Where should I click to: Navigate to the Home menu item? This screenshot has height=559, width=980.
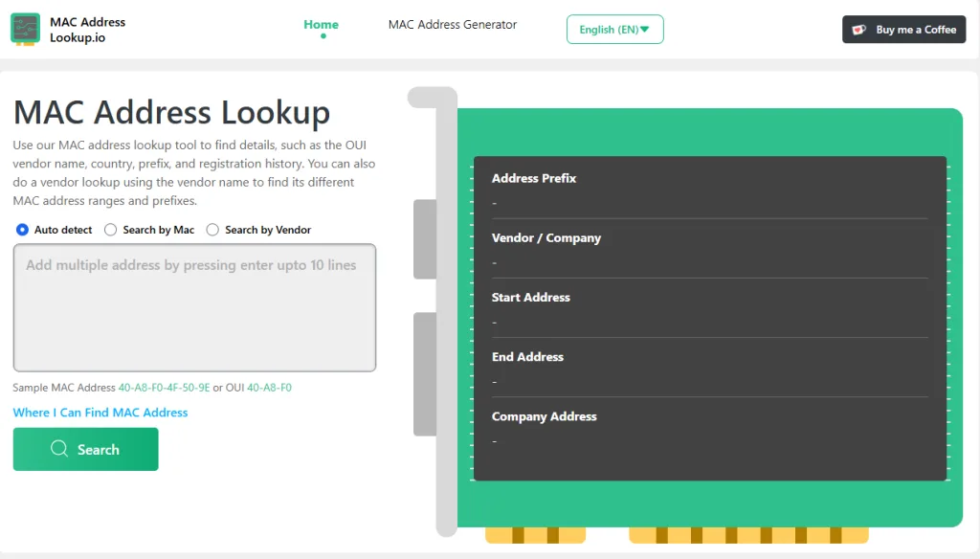(321, 24)
